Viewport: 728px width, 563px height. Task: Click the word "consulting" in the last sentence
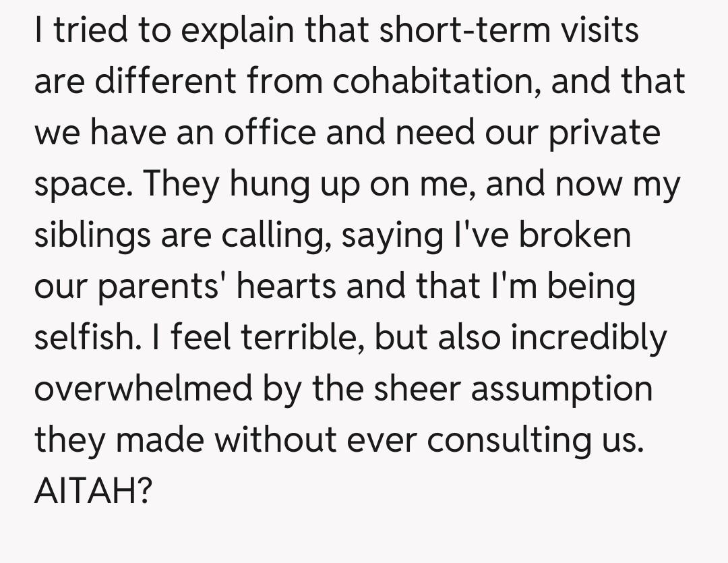[507, 440]
